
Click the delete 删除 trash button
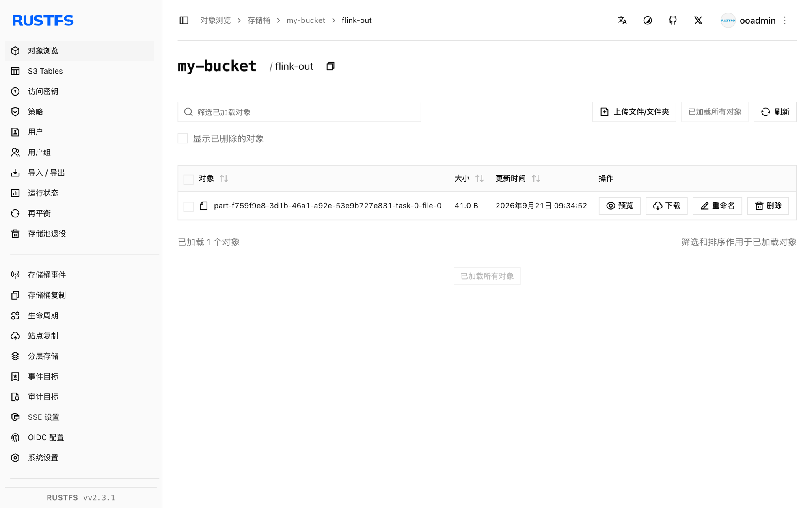point(768,206)
